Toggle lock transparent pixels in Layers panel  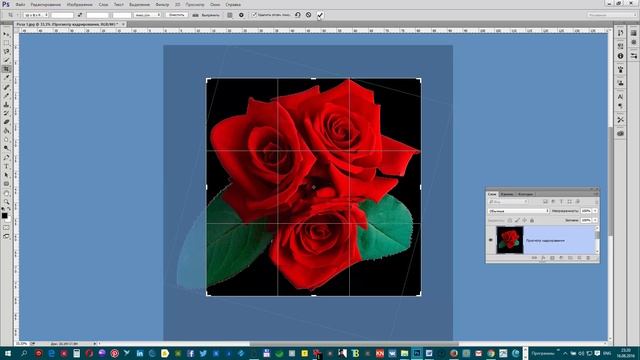pos(510,220)
